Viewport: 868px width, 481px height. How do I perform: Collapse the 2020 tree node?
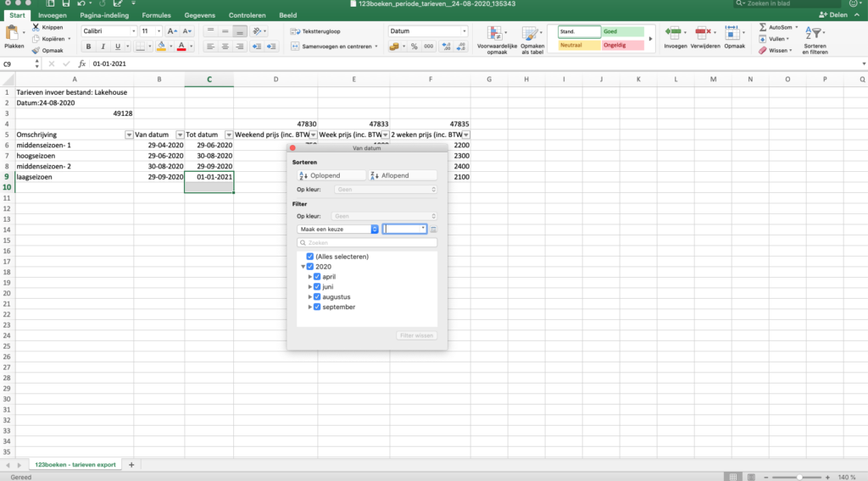(303, 267)
